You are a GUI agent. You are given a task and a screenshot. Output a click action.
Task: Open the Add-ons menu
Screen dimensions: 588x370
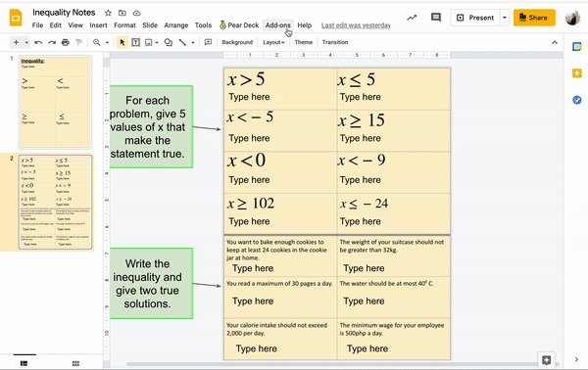[x=278, y=25]
